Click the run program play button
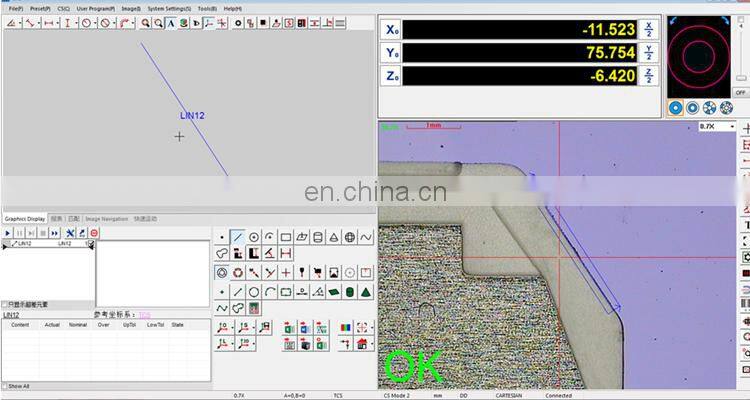 [8, 233]
